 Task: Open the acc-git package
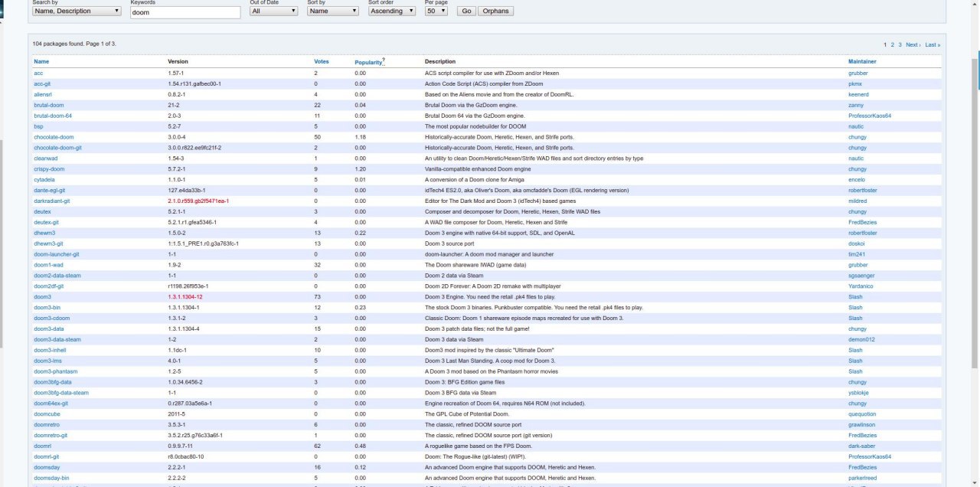(42, 83)
